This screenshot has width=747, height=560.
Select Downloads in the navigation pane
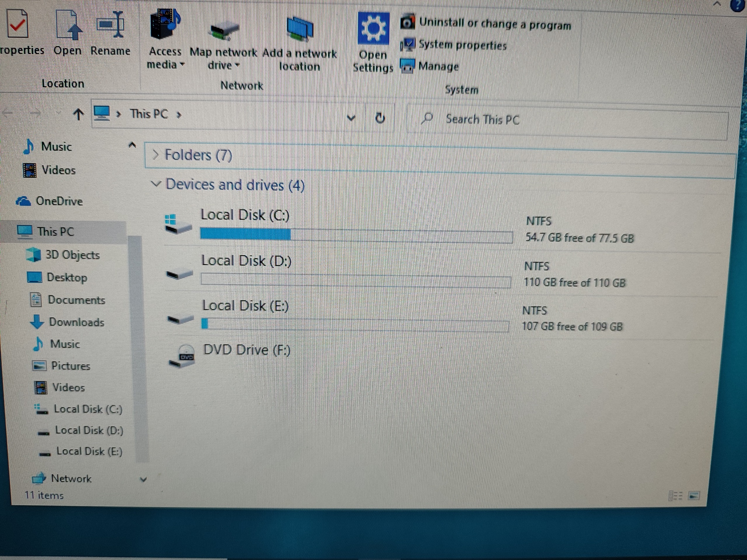coord(76,322)
